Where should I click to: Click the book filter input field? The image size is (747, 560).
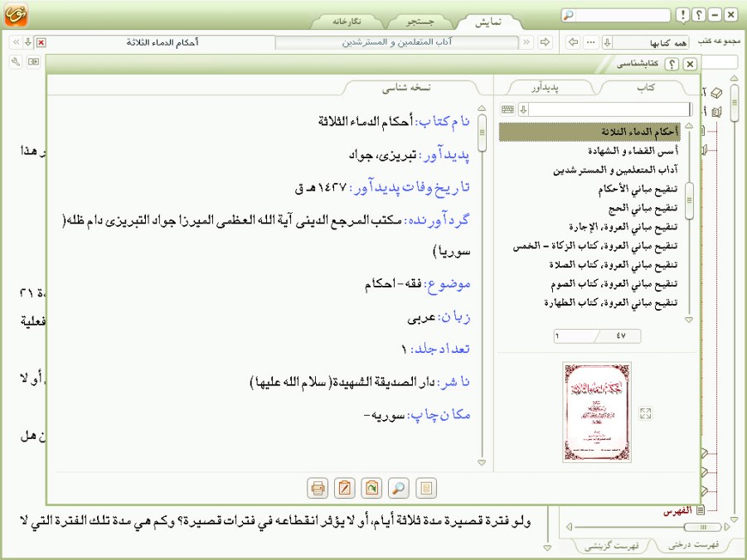[x=609, y=109]
